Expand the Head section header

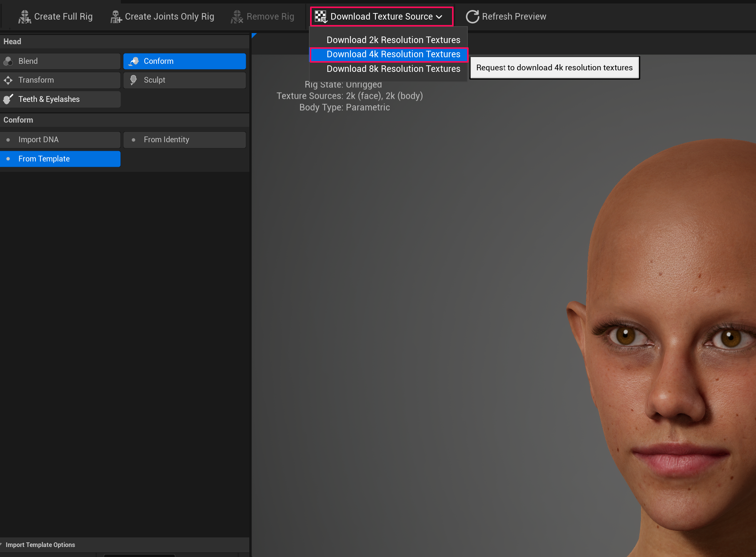click(12, 41)
